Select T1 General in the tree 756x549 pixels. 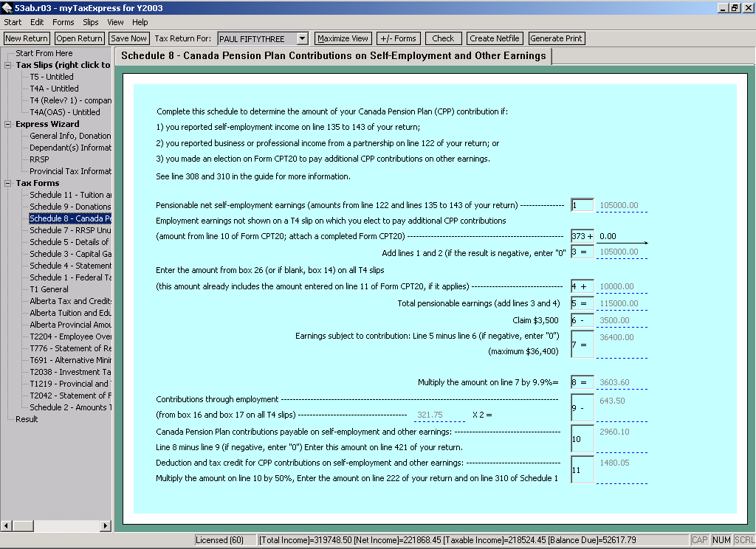(49, 289)
